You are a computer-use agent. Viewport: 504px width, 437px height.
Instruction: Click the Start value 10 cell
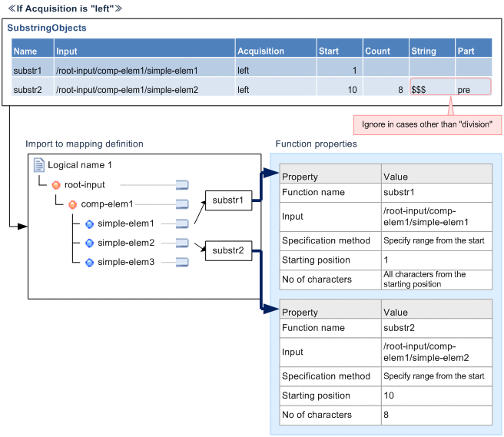click(x=340, y=87)
